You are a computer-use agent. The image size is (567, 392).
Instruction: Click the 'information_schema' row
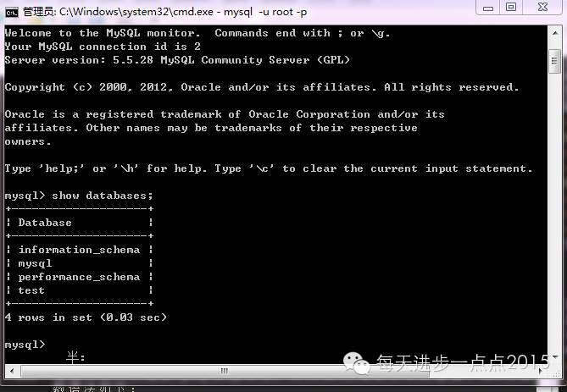pyautogui.click(x=79, y=250)
